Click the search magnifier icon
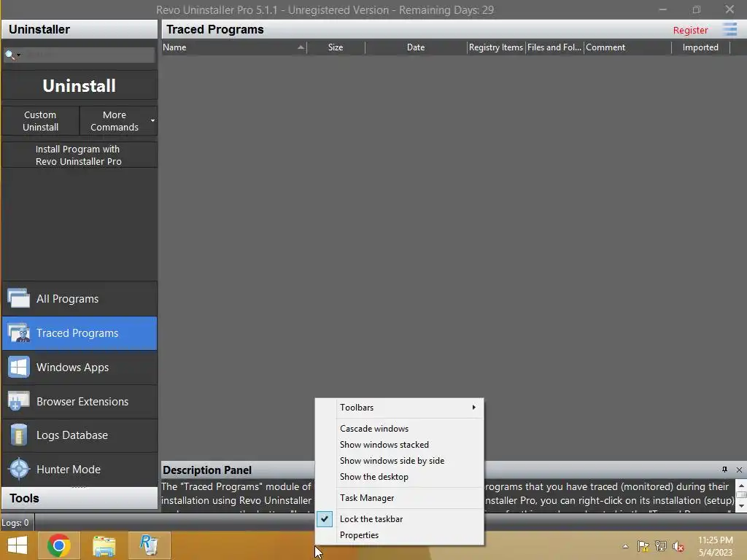The image size is (747, 560). tap(9, 55)
